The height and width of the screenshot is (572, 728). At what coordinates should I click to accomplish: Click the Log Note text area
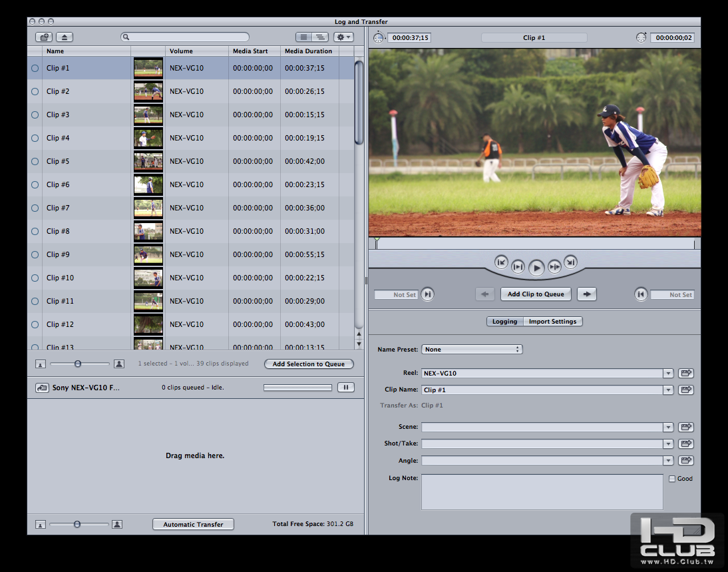(542, 492)
